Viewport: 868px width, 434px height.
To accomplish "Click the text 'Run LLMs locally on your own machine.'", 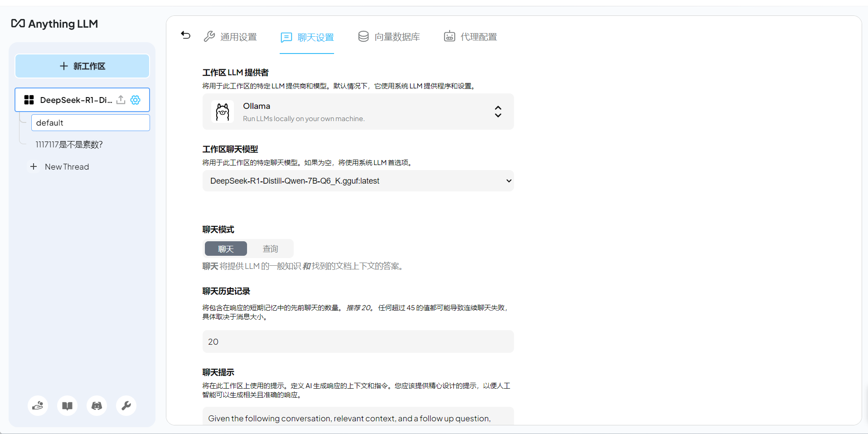I will [x=304, y=119].
